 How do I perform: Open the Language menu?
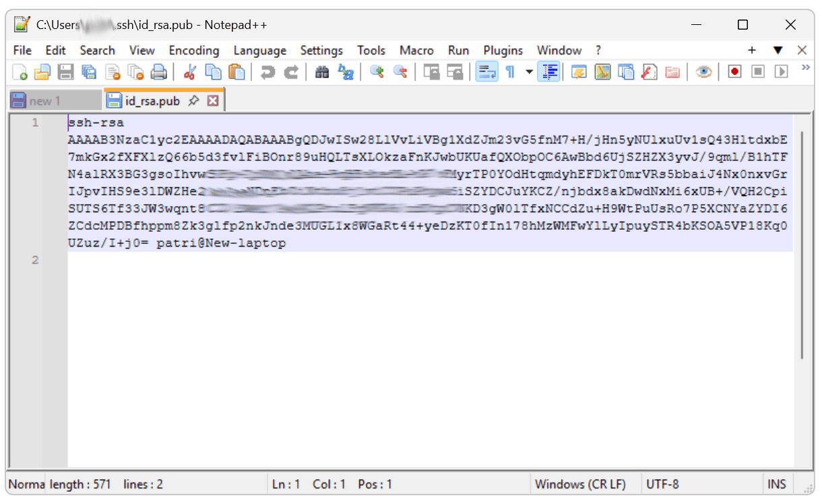coord(260,51)
